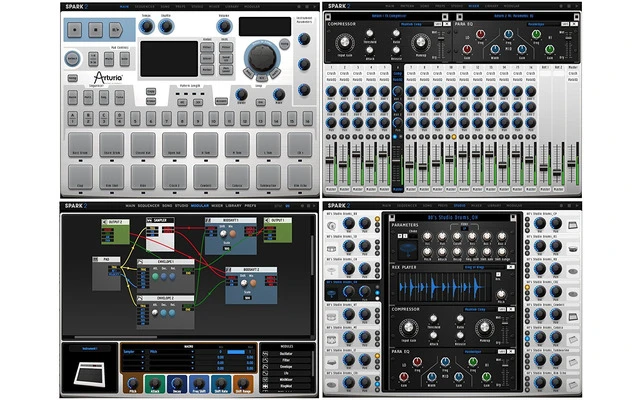Open the filter type dropdown in Studio PARAMETERS
This screenshot has width=640, height=400.
click(x=464, y=229)
